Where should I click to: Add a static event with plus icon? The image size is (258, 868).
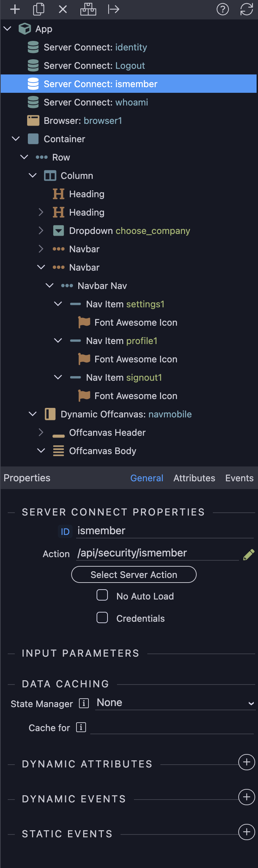pos(247,832)
